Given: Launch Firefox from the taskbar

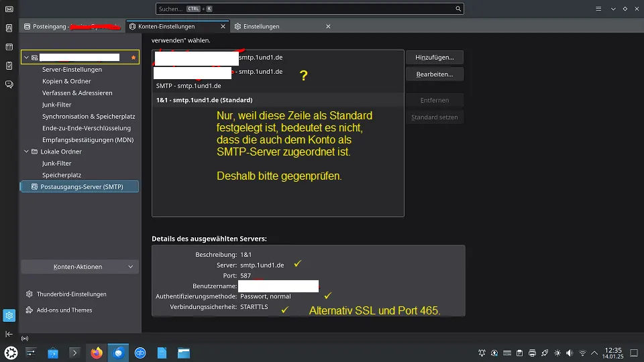Looking at the screenshot, I should point(97,353).
